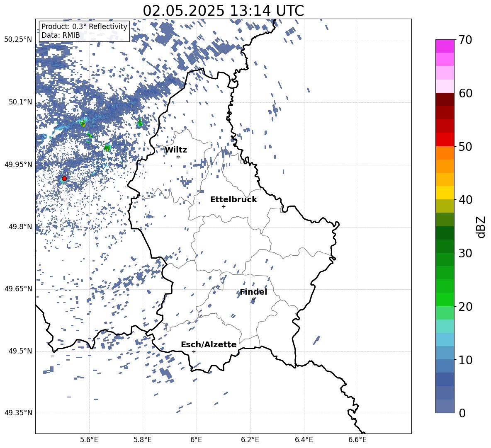This screenshot has width=491, height=448.
Task: Click the 49.95°N latitude label
Action: [x=18, y=165]
